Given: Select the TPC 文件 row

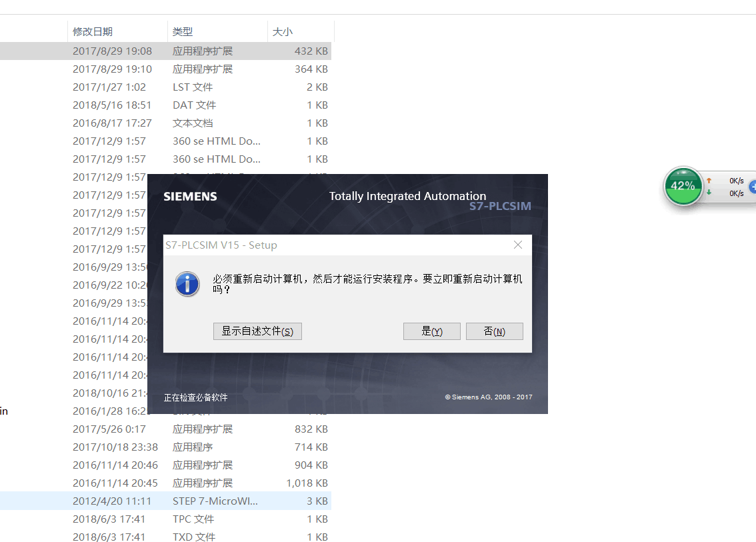Looking at the screenshot, I should tap(165, 519).
